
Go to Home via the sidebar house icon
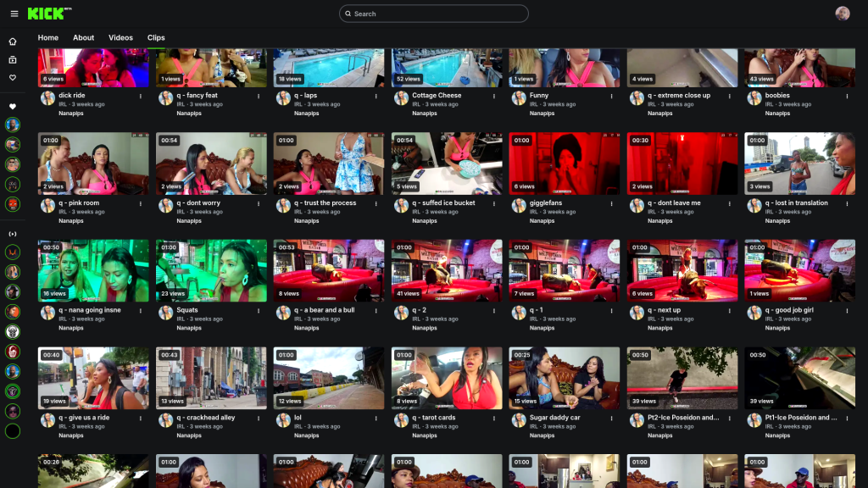point(13,42)
